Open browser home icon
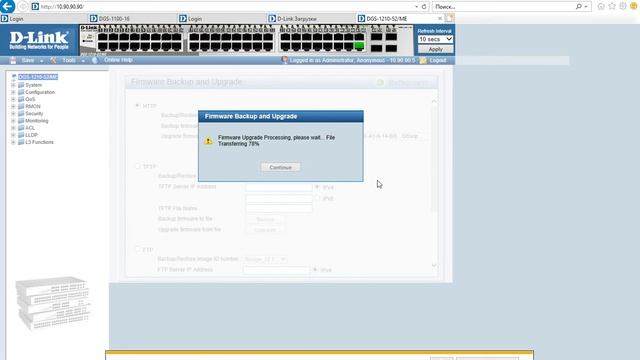Viewport: 640px width, 360px height. coord(601,6)
